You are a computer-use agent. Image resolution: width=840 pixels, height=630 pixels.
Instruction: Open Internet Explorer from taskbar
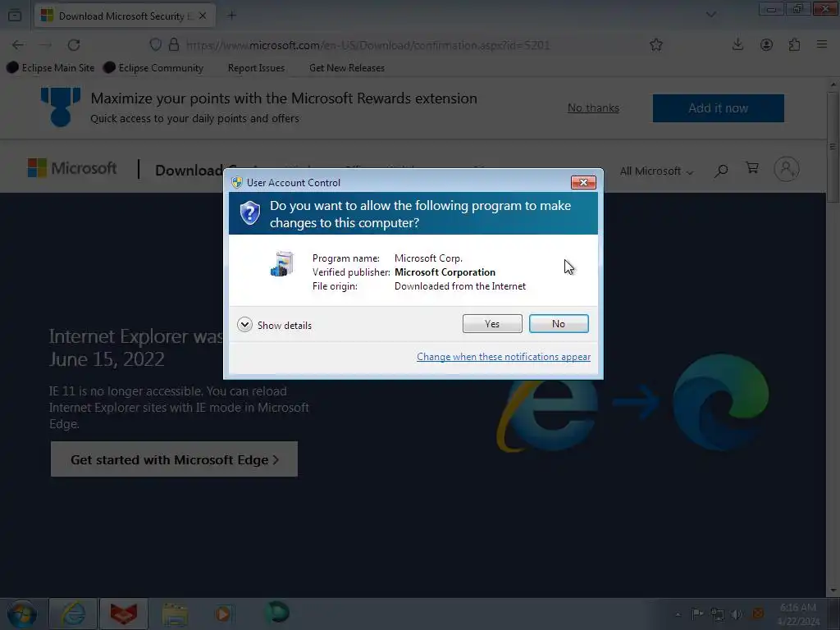73,614
